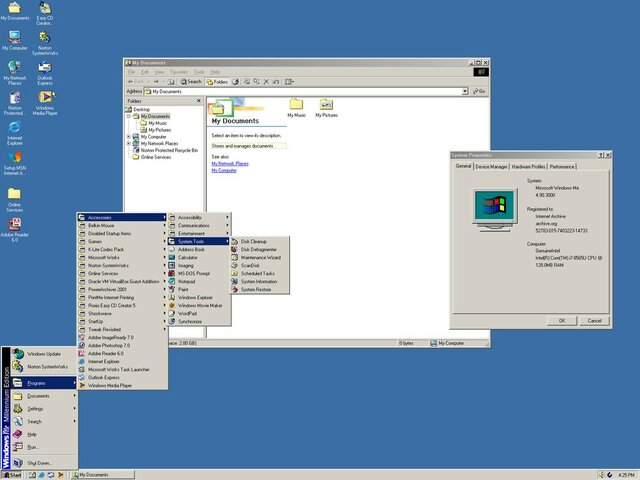Click the History toolbar icon
Viewport: 640px width, 480px height.
tap(236, 82)
